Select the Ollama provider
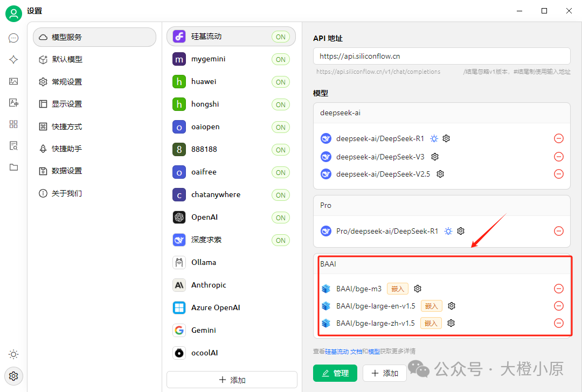The image size is (582, 392). pos(231,263)
